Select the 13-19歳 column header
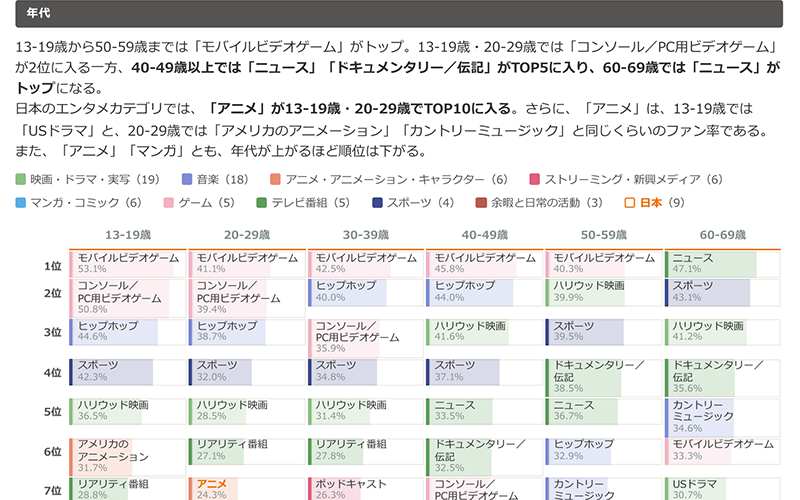The height and width of the screenshot is (500, 800). click(x=128, y=235)
